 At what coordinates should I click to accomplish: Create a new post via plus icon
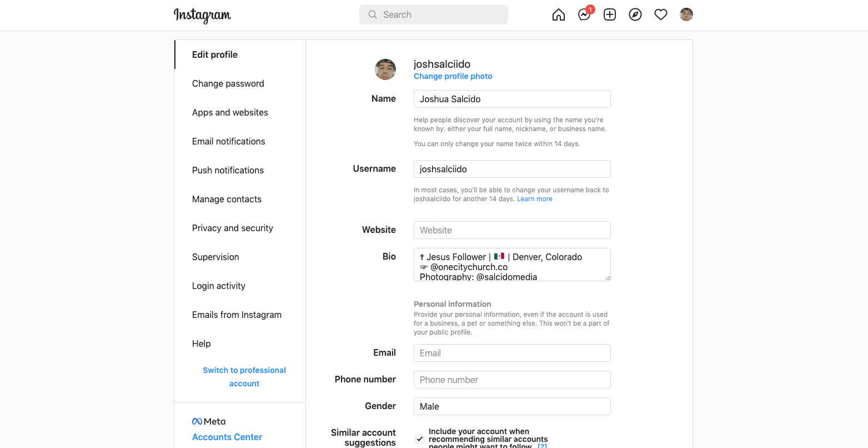pyautogui.click(x=610, y=15)
